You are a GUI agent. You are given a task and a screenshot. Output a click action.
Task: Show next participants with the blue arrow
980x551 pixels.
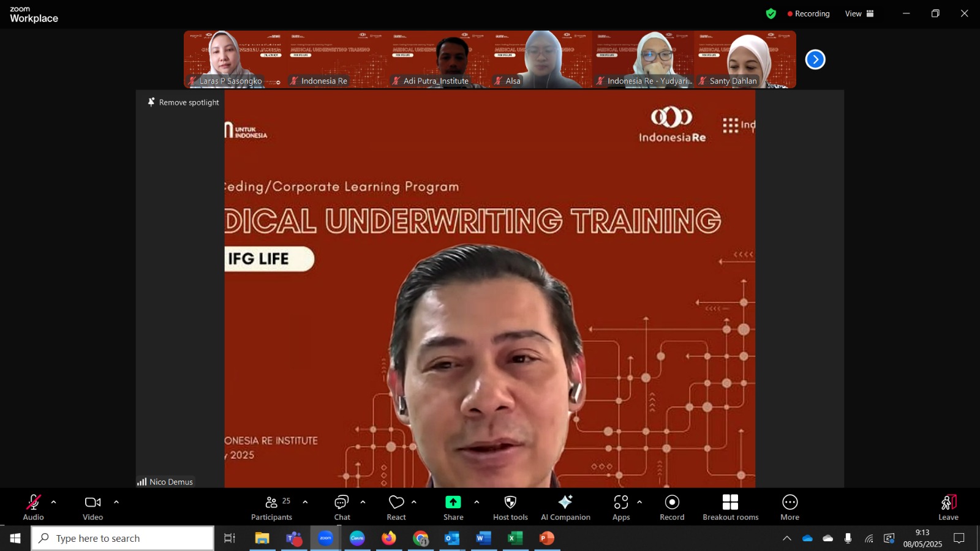click(815, 59)
